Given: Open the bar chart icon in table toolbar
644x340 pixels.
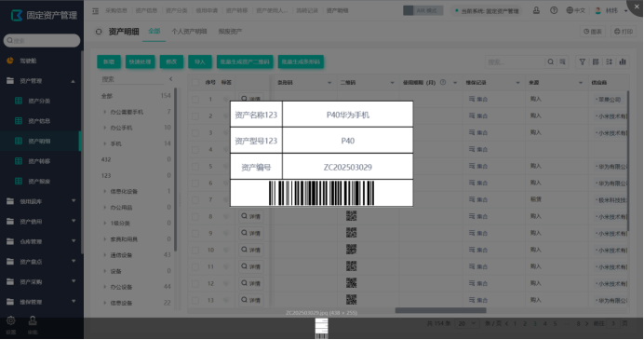Looking at the screenshot, I should (x=623, y=62).
